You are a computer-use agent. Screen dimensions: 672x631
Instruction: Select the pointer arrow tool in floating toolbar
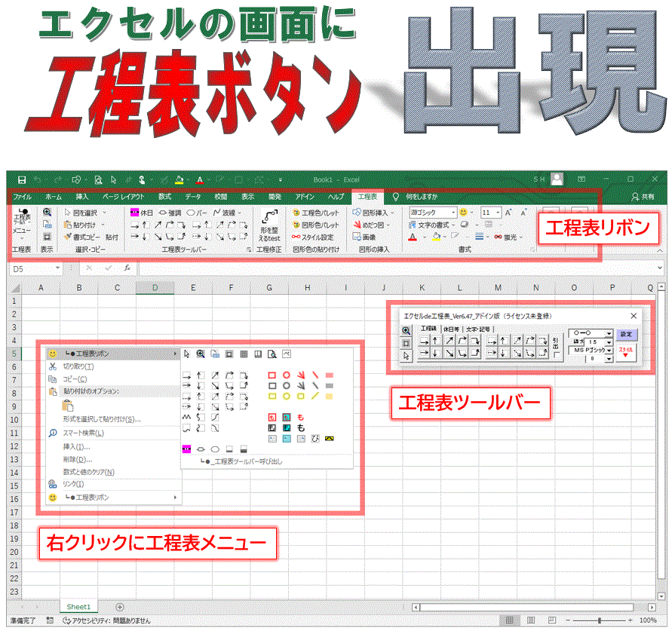click(x=406, y=356)
